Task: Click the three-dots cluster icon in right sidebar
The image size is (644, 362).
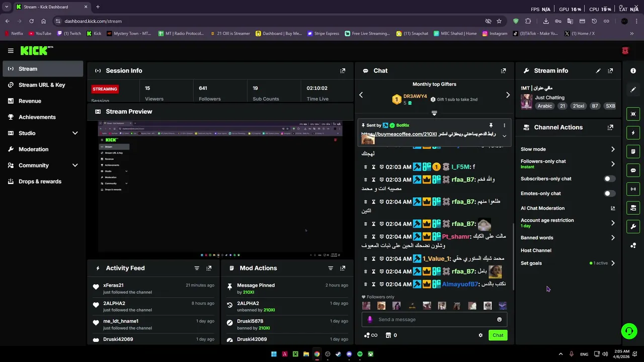Action: tap(633, 245)
